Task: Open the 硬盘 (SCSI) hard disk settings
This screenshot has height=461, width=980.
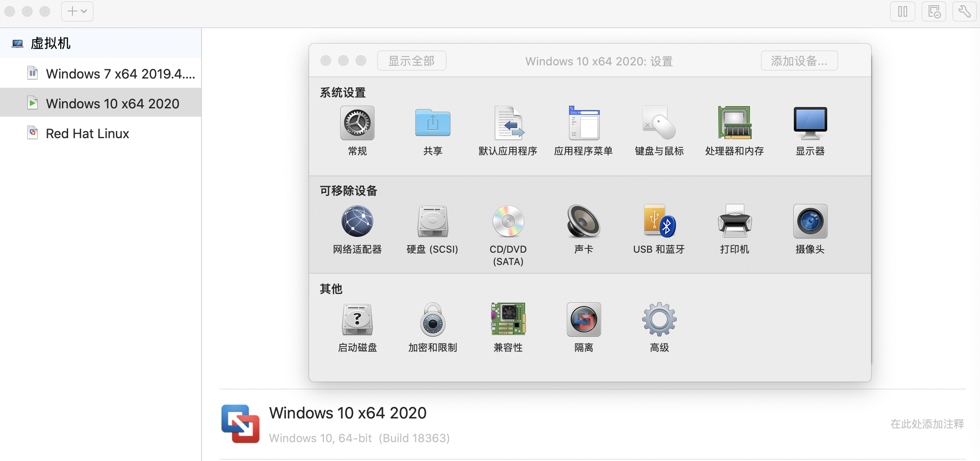Action: [433, 222]
